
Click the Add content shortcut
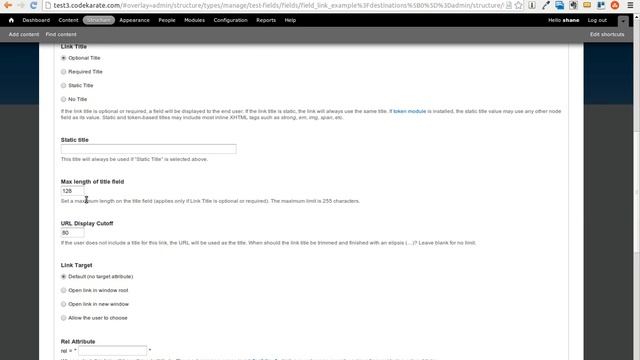tap(24, 34)
